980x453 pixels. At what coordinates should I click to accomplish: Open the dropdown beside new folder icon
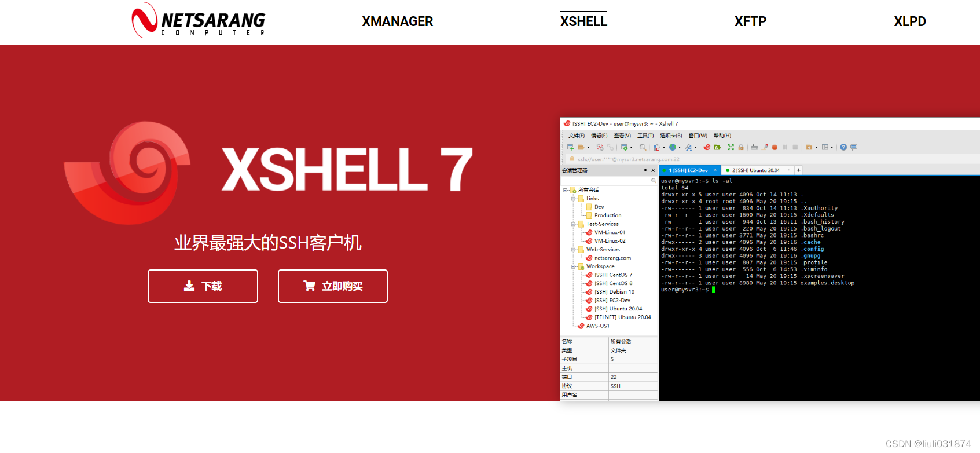point(816,147)
